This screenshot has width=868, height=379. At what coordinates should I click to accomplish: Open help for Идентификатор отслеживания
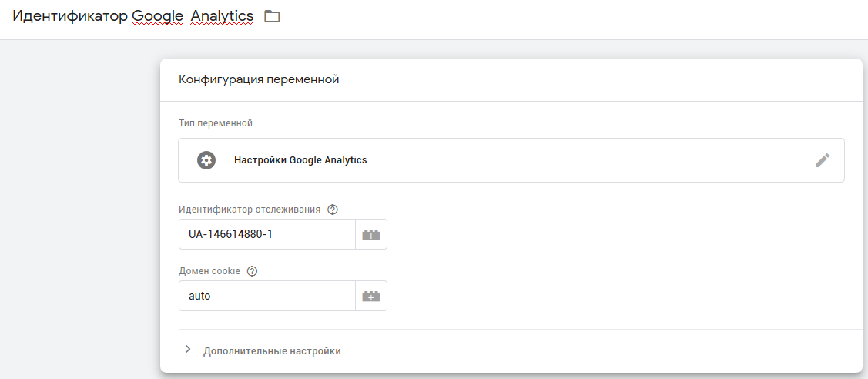(333, 210)
